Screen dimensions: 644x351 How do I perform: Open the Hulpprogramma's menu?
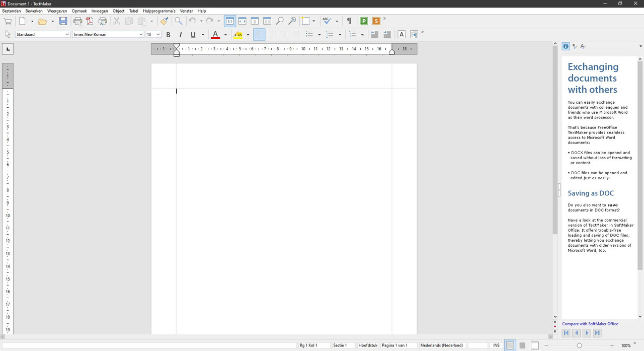[159, 11]
